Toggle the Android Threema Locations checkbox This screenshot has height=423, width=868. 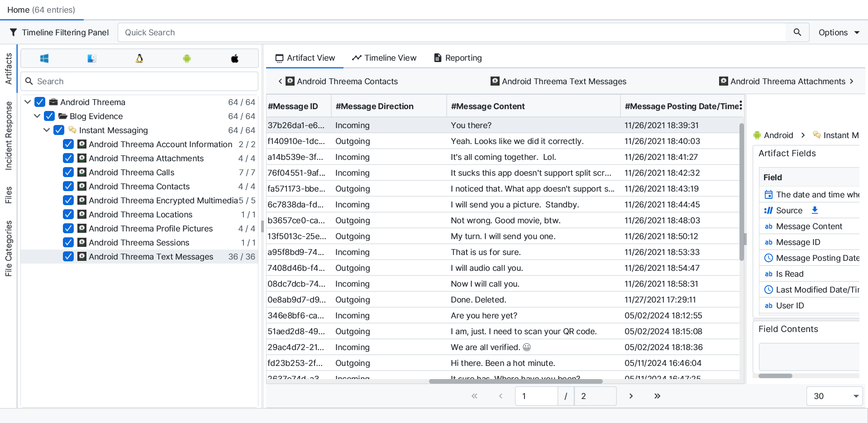pos(68,215)
